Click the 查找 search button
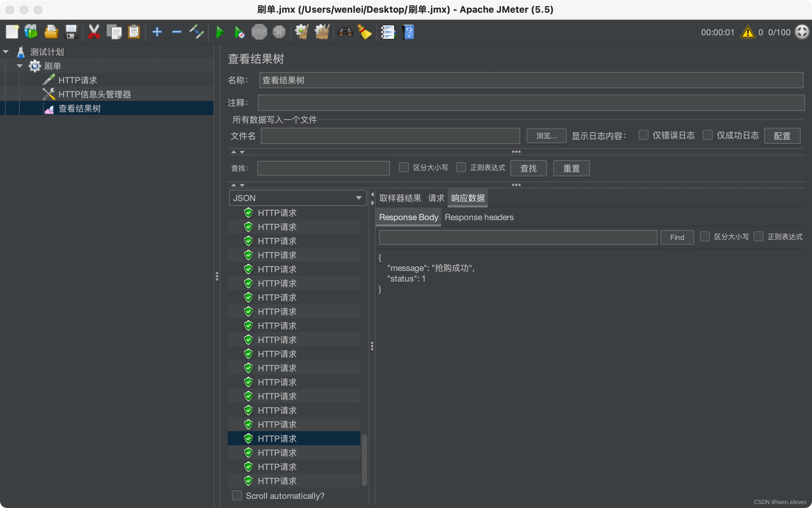Screen dimensions: 812x508 click(x=529, y=168)
